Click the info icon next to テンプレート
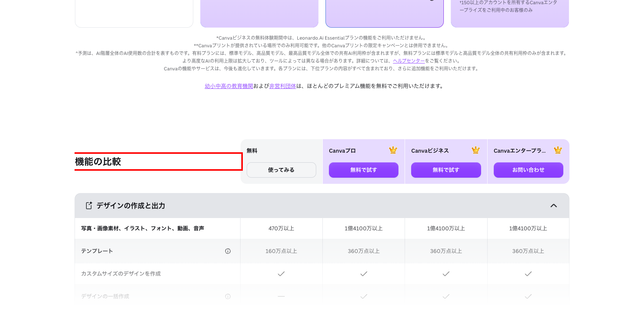Image resolution: width=644 pixels, height=323 pixels. click(228, 251)
